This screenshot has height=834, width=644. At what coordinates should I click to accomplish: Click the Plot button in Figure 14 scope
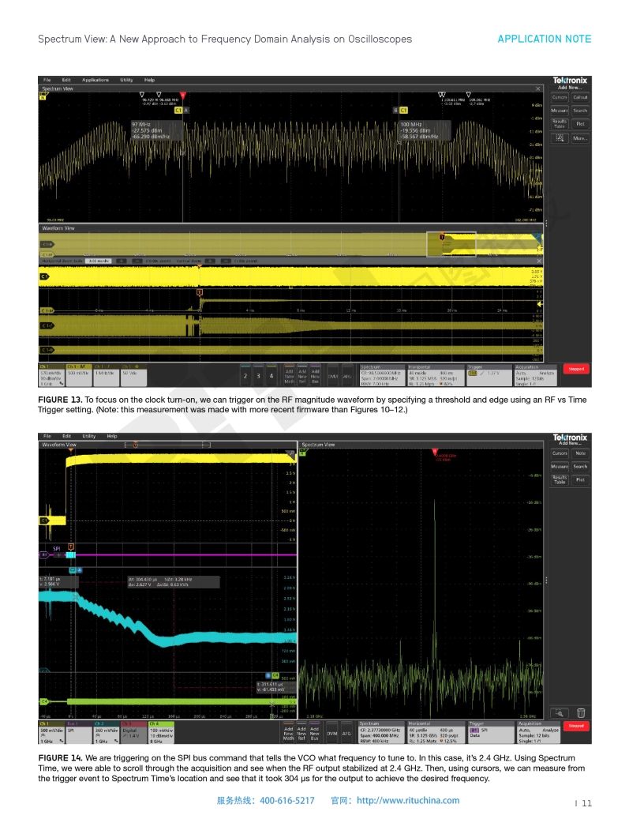[580, 479]
